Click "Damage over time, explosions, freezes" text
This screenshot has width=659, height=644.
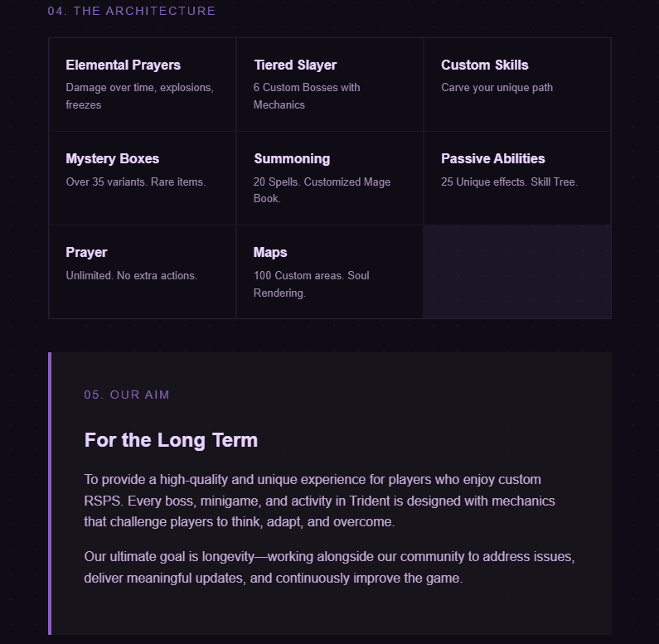(x=139, y=96)
